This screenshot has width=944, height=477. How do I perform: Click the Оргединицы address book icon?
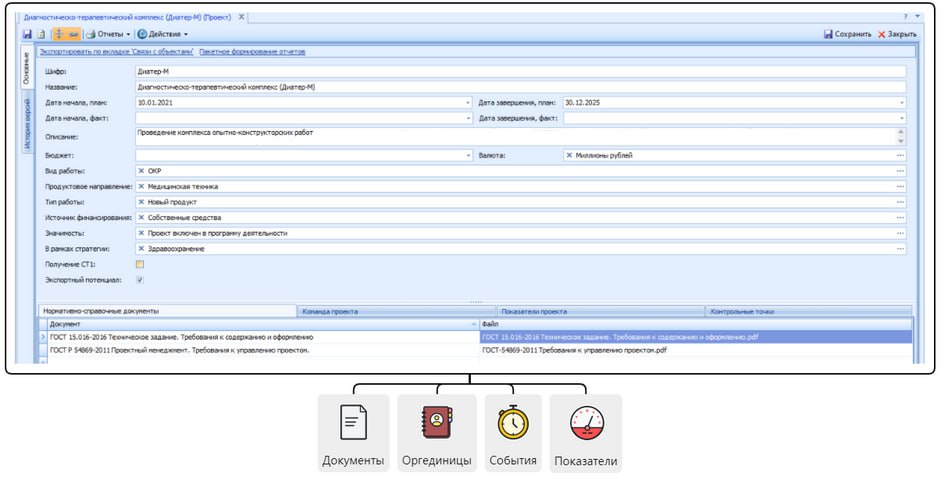(x=436, y=424)
